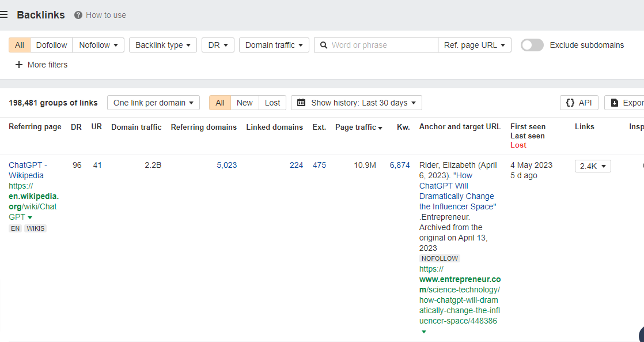Click the How to use question-mark icon
644x342 pixels.
pyautogui.click(x=78, y=15)
